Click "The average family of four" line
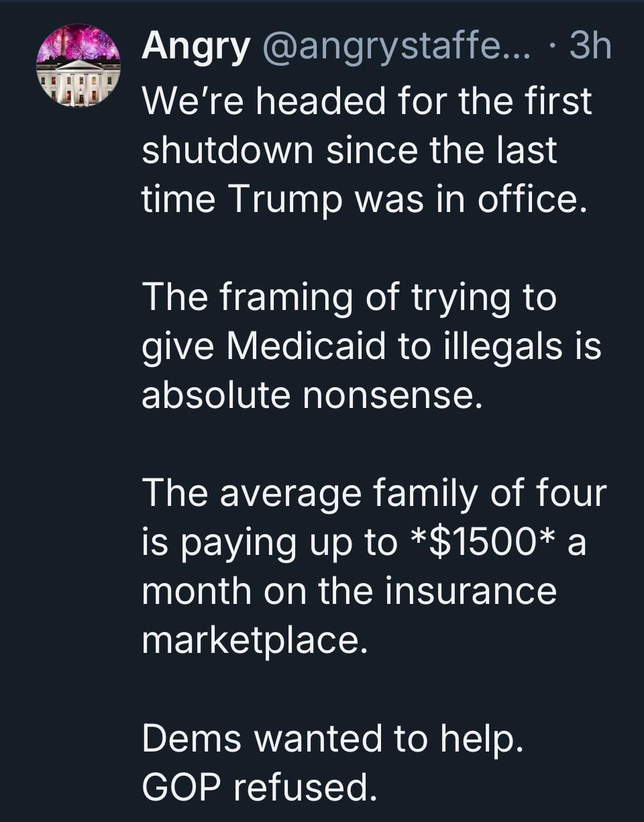The height and width of the screenshot is (822, 644). tap(374, 494)
